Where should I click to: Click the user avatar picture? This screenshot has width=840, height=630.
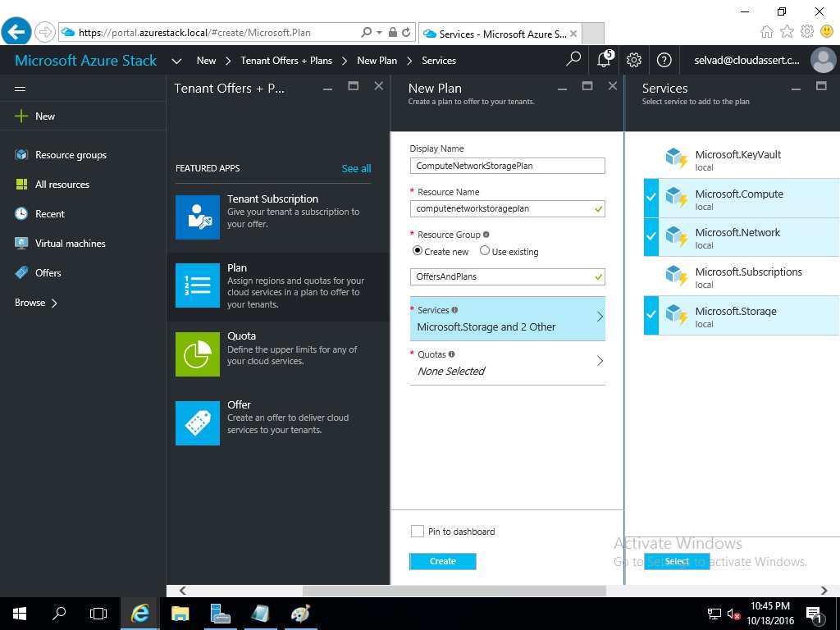pos(824,60)
